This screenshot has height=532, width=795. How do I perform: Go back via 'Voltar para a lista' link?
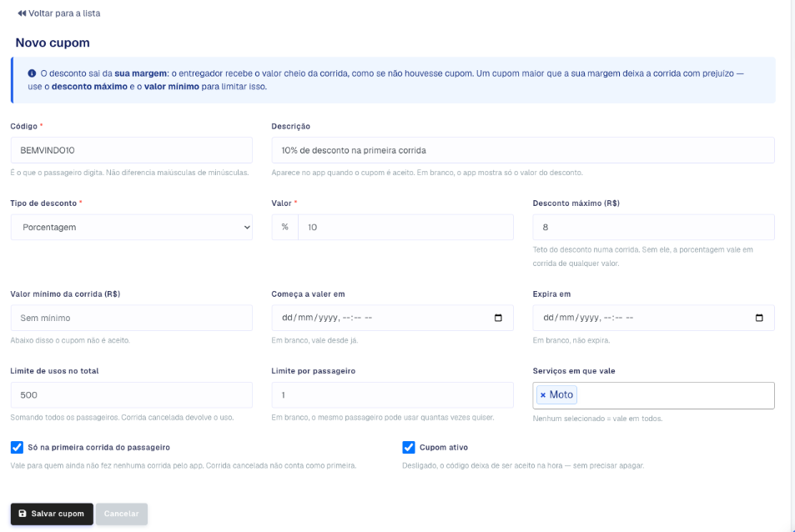pos(59,13)
